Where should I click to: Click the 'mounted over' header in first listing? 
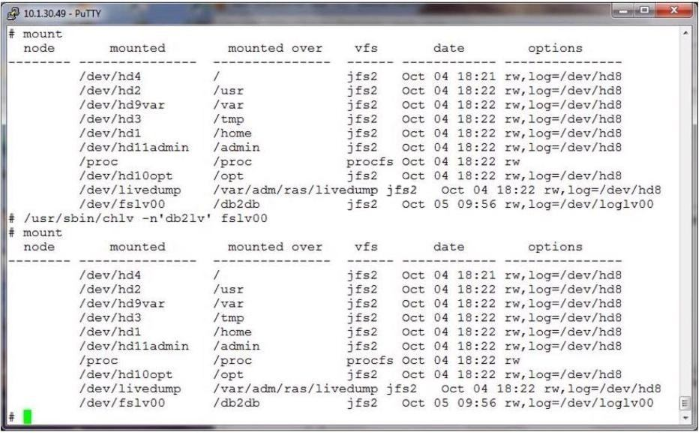pyautogui.click(x=275, y=48)
